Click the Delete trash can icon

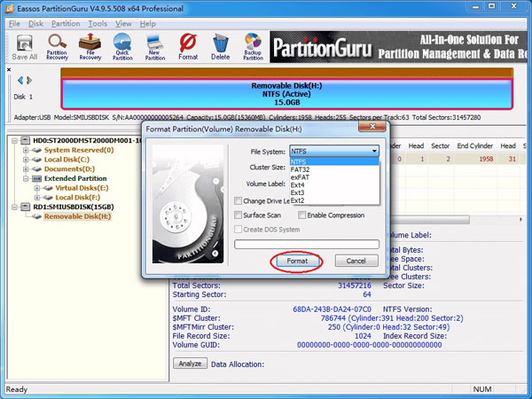coord(221,47)
